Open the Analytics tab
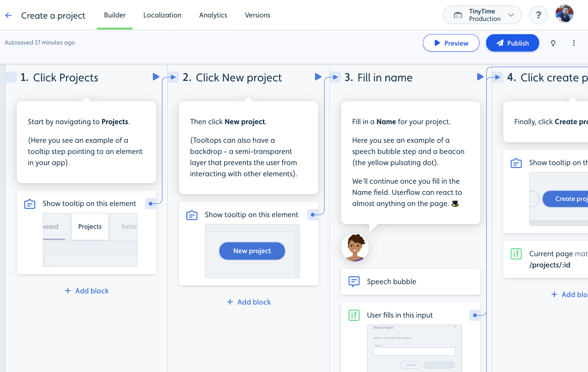 (213, 15)
